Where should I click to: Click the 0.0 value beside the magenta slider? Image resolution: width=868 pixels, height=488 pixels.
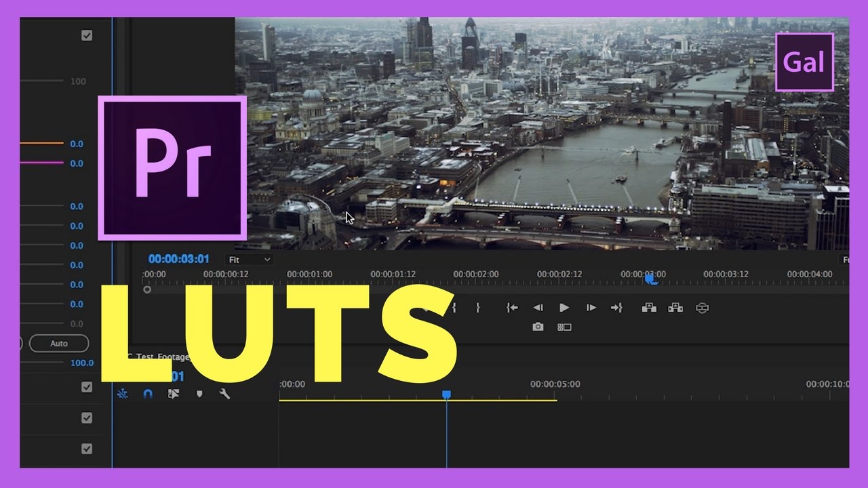coord(77,163)
